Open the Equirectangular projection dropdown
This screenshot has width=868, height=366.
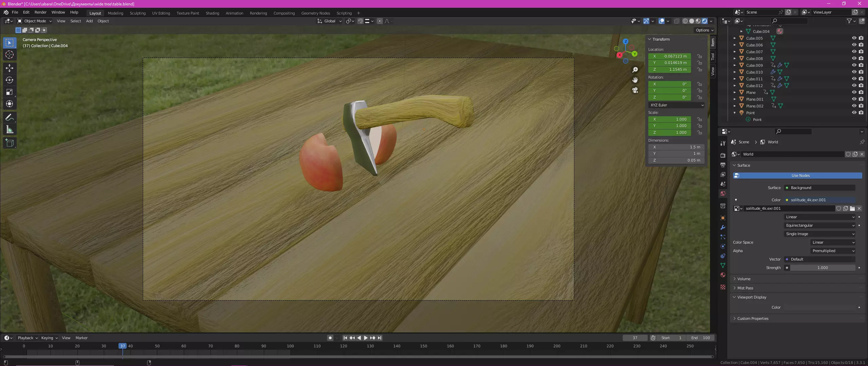[x=820, y=225]
